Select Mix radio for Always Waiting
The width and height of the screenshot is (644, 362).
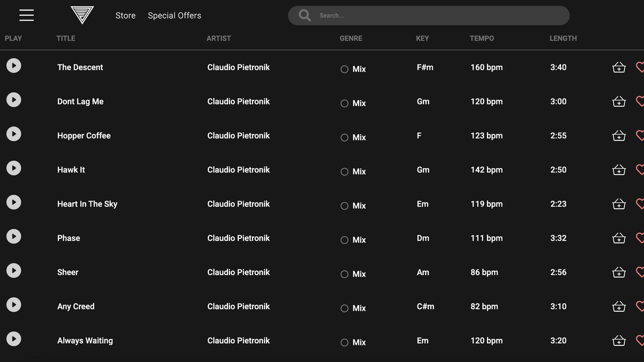pos(345,343)
